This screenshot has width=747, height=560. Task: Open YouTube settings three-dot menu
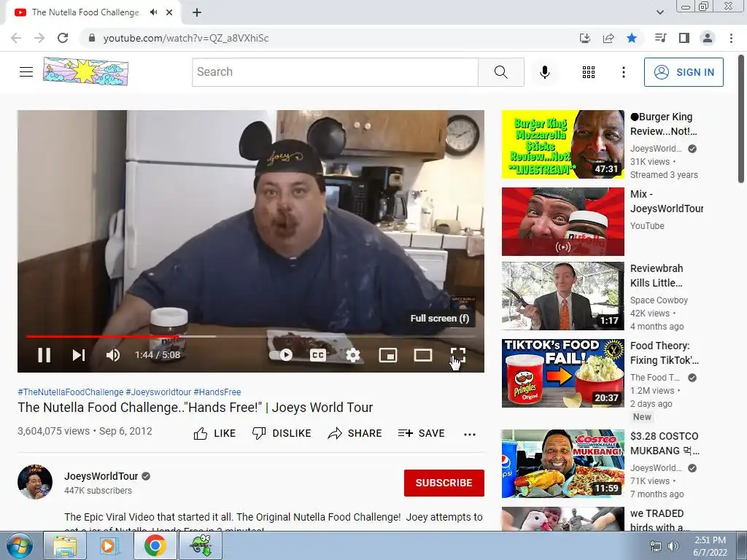(623, 72)
